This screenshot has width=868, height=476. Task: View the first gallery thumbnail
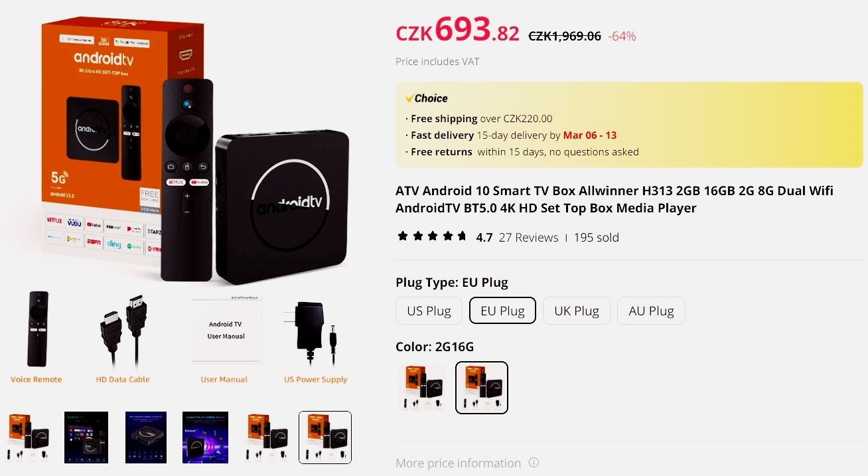click(28, 437)
